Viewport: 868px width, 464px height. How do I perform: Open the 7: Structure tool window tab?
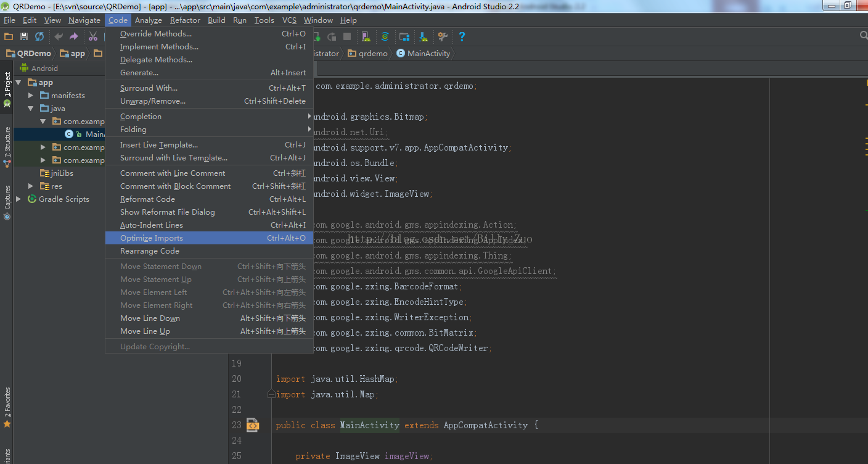[7, 147]
